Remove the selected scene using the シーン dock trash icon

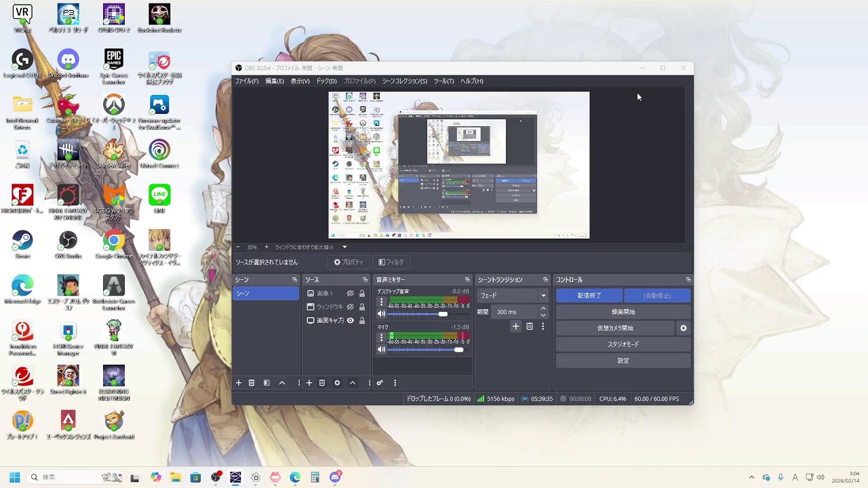point(252,383)
